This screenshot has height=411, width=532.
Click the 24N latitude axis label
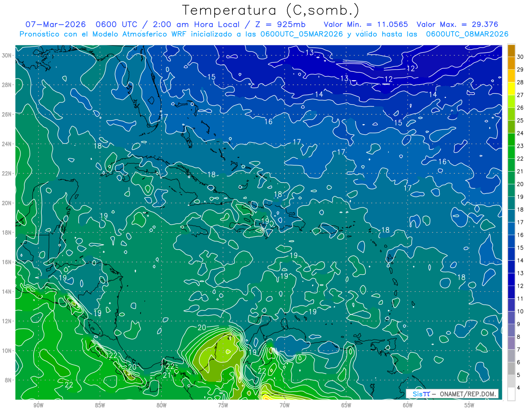[7, 144]
